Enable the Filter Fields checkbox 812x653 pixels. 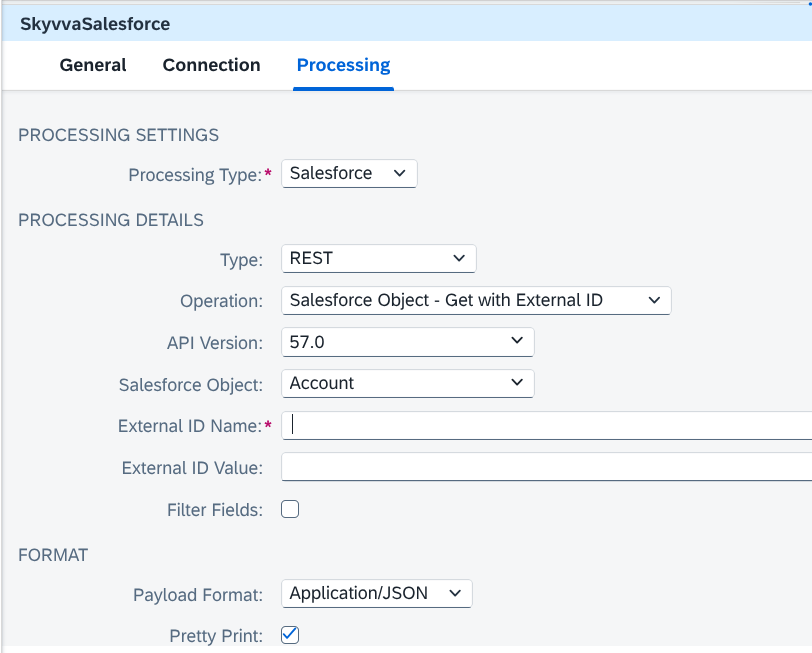click(290, 510)
